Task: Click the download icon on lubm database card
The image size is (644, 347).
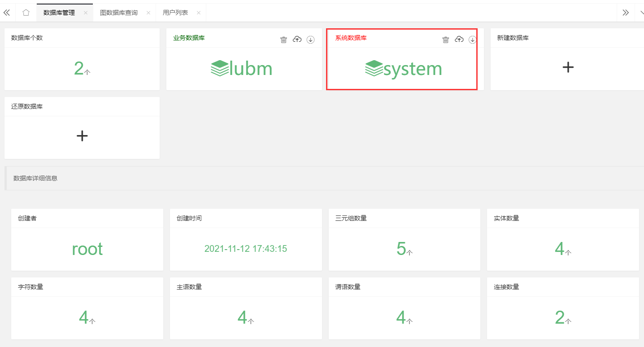Action: click(310, 40)
